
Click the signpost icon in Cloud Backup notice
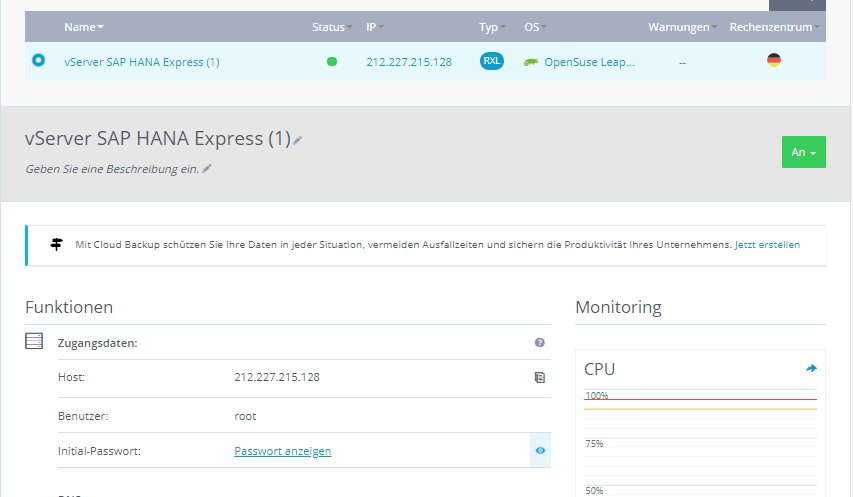[x=56, y=244]
